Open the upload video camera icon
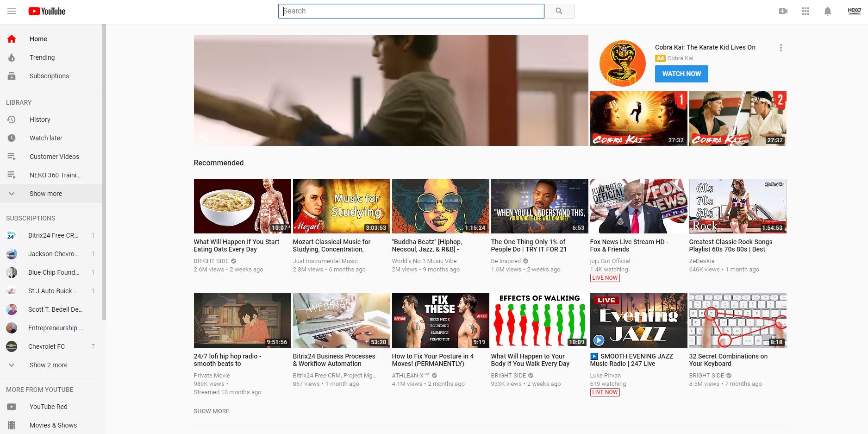 point(783,11)
